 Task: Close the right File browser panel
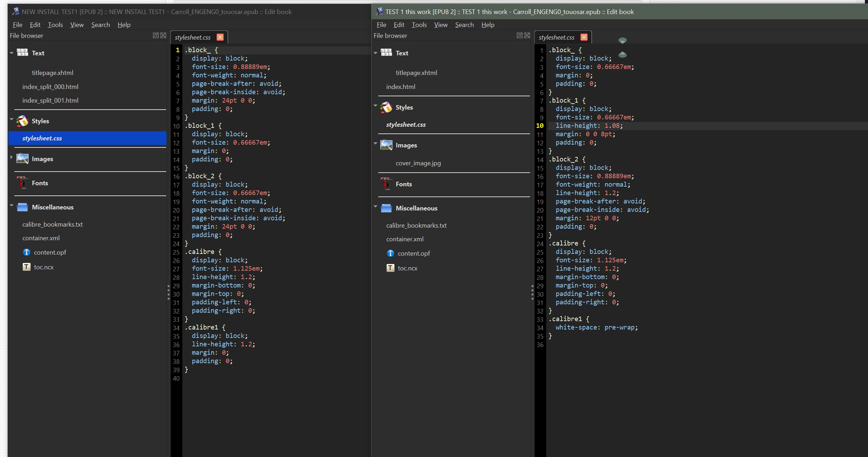pyautogui.click(x=527, y=35)
